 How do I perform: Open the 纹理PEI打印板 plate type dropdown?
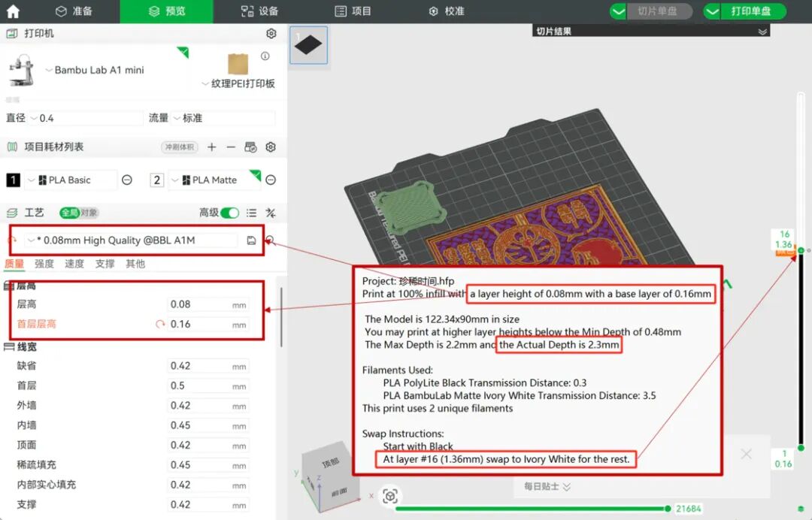238,83
